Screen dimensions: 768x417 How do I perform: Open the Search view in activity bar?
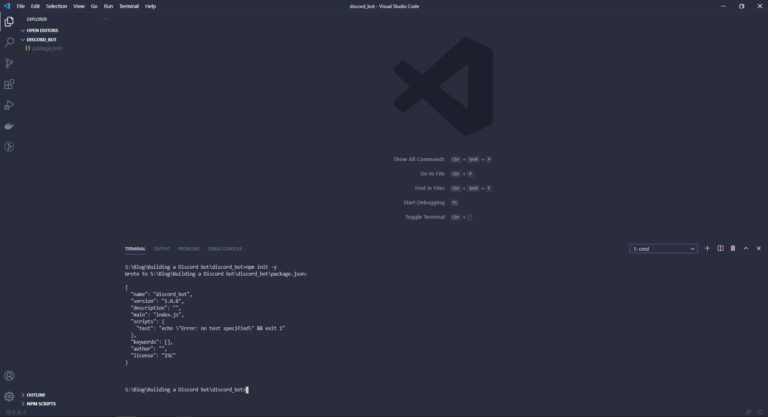point(9,42)
